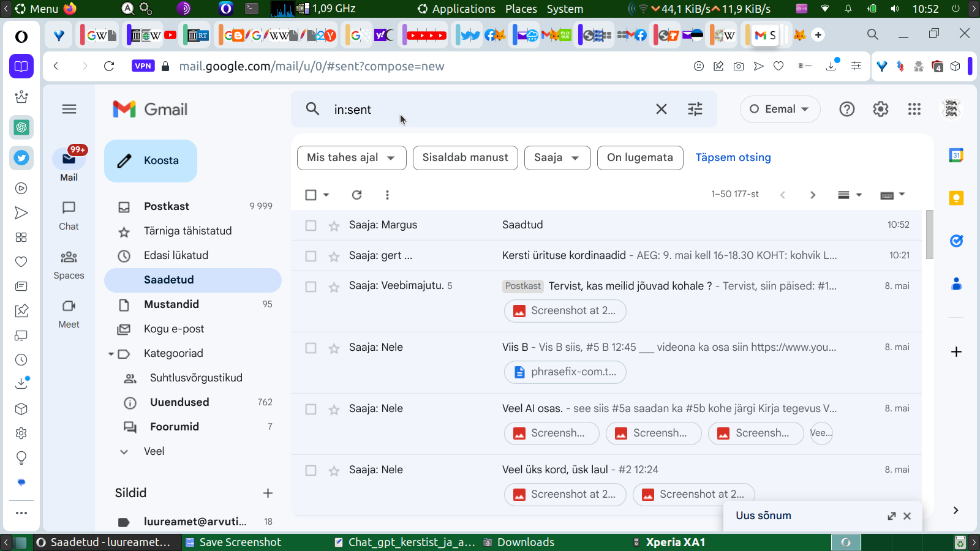Open the Kogu e-post folder

click(x=193, y=329)
